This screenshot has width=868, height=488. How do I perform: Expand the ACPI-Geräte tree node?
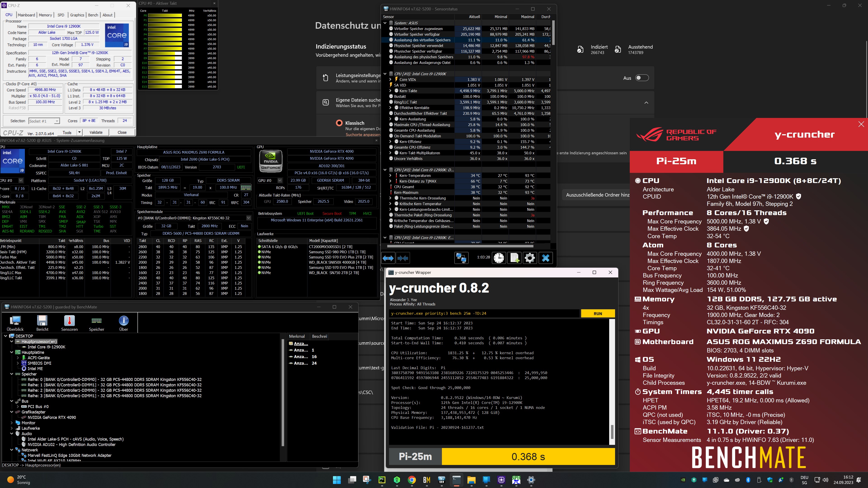tap(18, 358)
